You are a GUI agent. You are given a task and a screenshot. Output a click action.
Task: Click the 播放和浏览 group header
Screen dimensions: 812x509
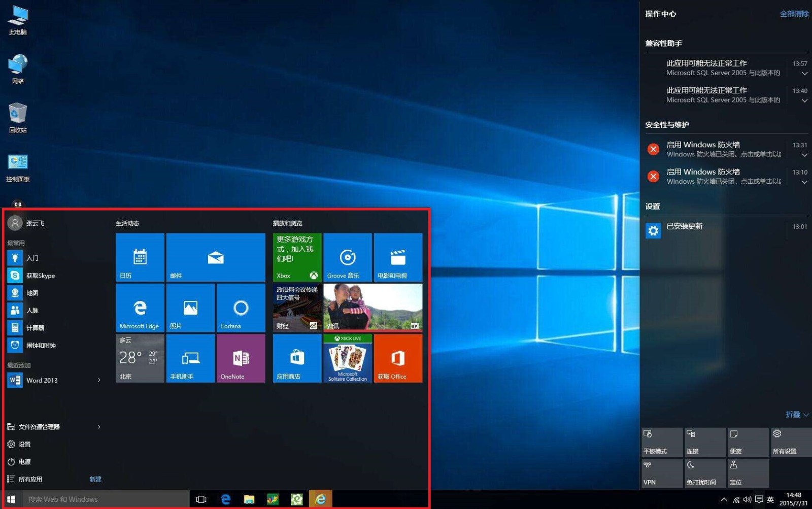(287, 223)
